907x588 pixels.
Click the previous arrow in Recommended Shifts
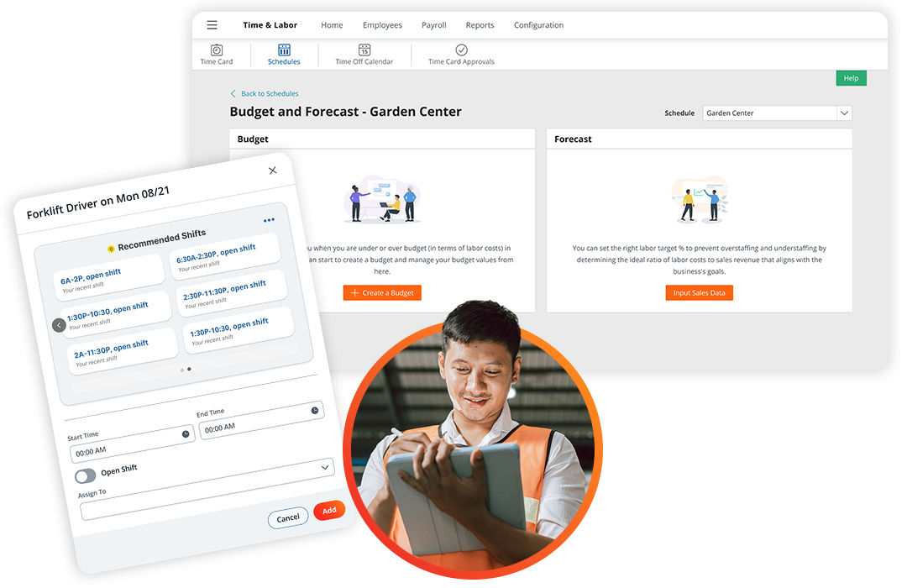[59, 325]
